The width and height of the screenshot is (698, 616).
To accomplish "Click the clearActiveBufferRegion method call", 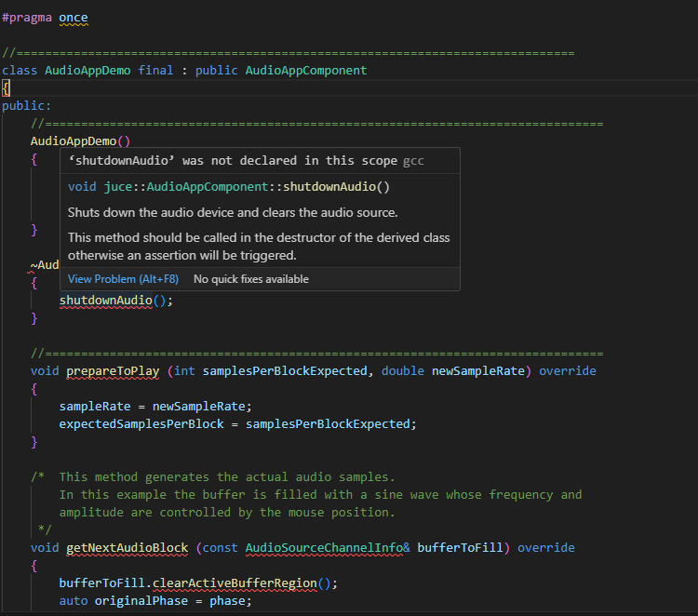I will click(235, 583).
